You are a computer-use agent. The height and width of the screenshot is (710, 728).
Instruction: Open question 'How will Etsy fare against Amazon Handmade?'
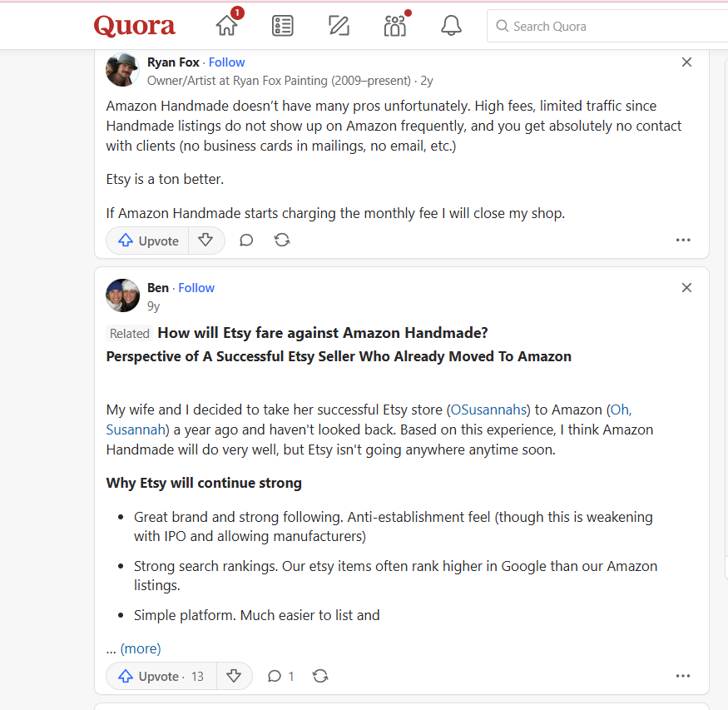323,333
